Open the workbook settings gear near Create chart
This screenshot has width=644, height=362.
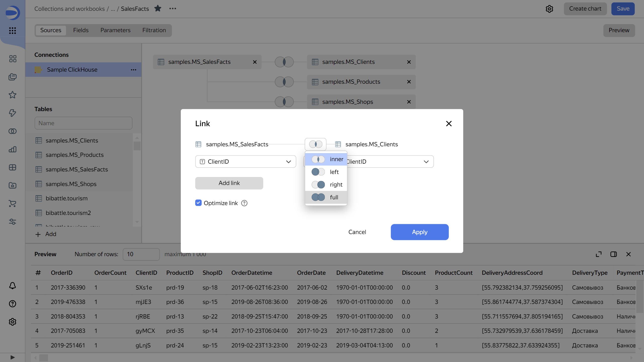coord(549,9)
